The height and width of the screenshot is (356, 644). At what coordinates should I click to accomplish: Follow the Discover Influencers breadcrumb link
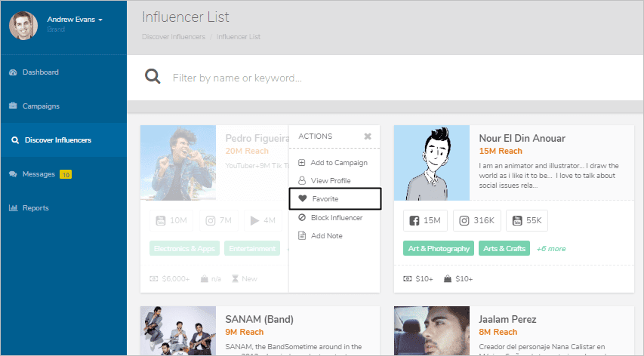[x=174, y=36]
